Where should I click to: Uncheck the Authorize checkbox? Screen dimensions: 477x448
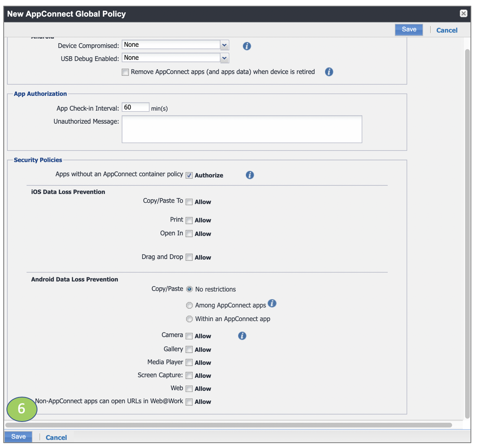(189, 176)
